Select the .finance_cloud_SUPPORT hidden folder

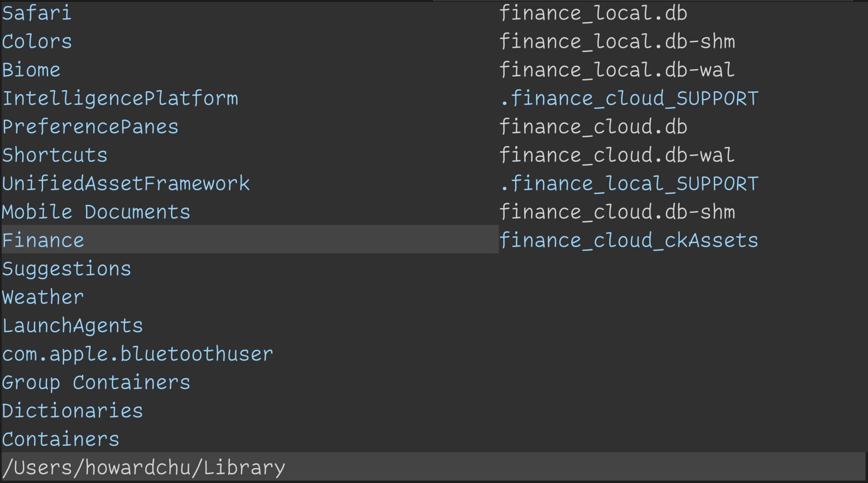[629, 98]
